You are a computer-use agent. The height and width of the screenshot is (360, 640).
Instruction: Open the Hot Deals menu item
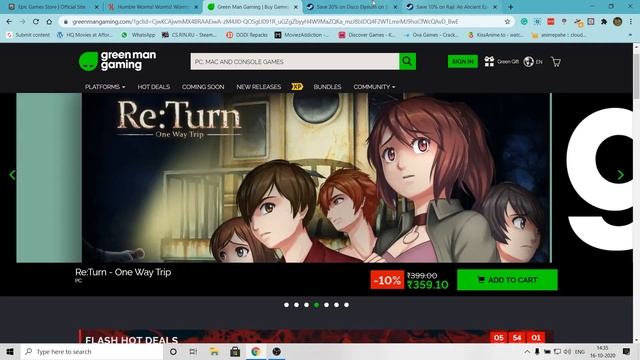(153, 87)
